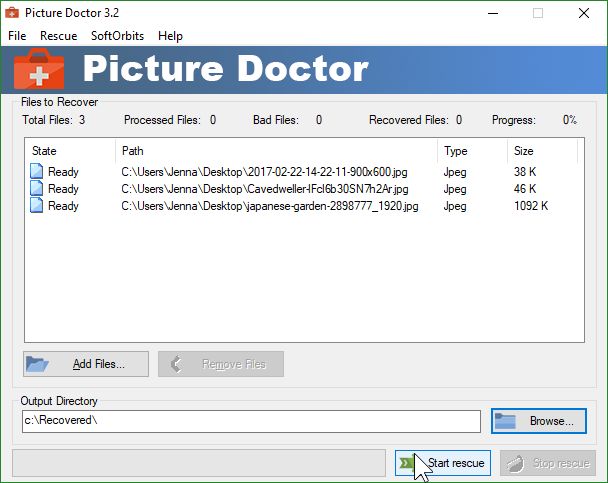
Task: Click the Picture Doctor title bar app icon
Action: 14,13
